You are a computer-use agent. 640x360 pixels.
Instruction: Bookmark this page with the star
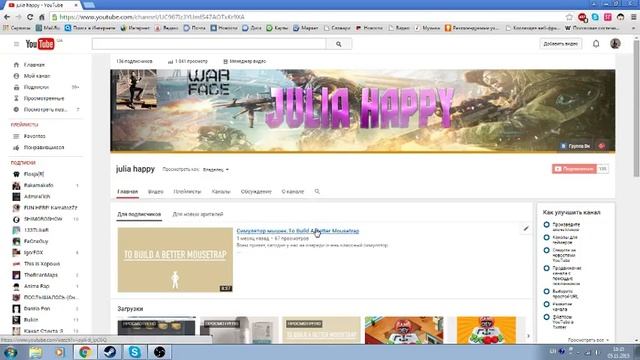click(569, 17)
